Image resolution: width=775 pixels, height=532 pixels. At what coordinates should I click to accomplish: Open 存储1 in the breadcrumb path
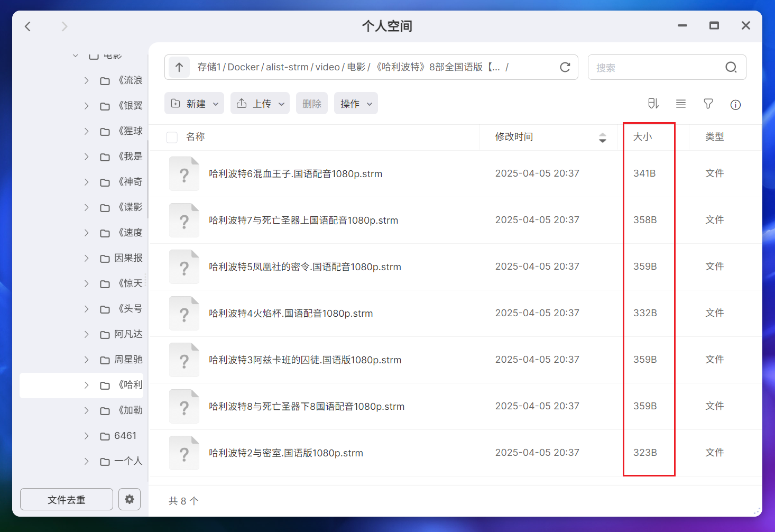point(209,67)
